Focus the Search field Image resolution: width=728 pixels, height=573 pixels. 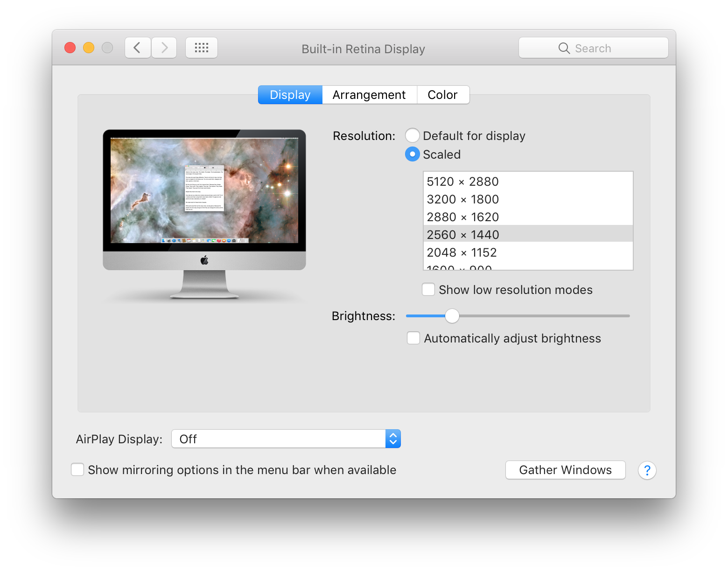click(594, 48)
